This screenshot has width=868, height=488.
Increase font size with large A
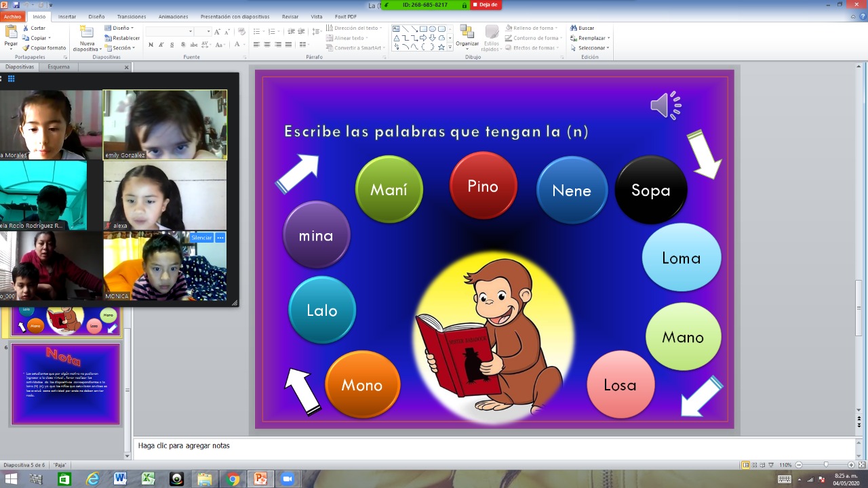pyautogui.click(x=218, y=32)
